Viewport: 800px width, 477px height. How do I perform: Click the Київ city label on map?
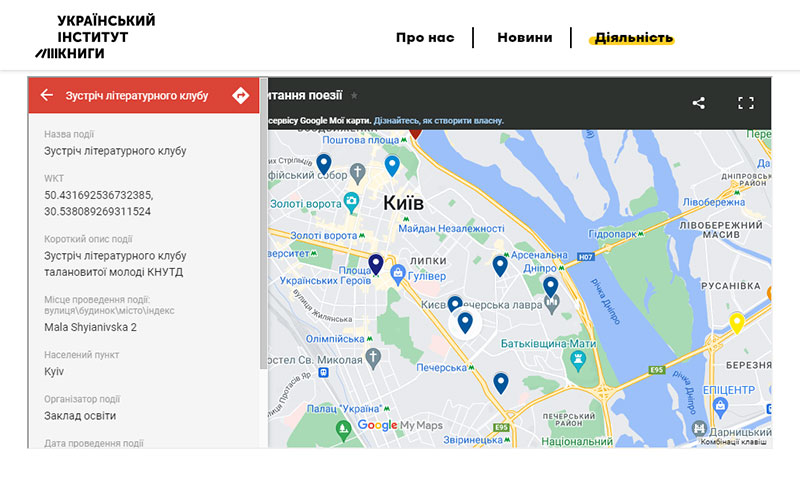[x=404, y=203]
